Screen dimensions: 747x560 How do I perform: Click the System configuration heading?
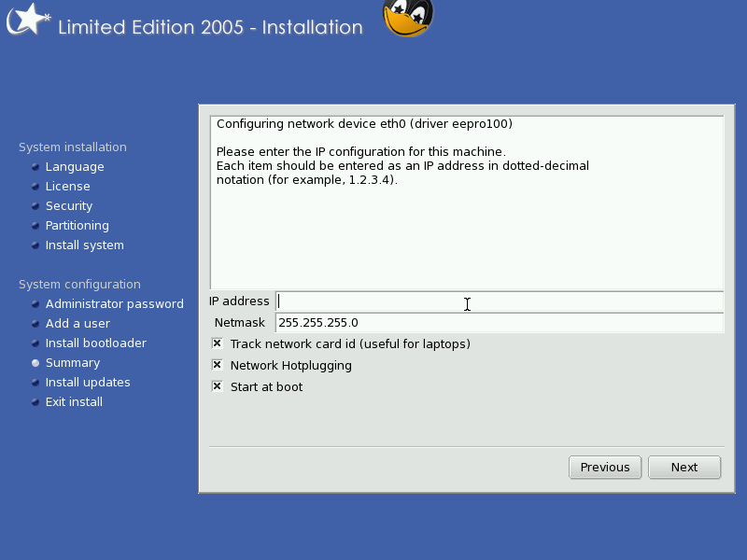[79, 285]
